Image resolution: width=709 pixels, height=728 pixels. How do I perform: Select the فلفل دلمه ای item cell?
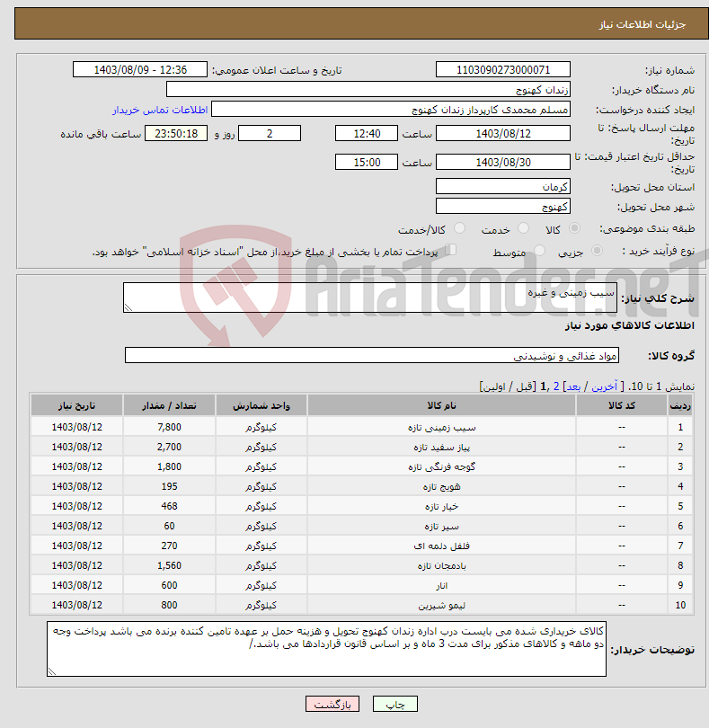(441, 546)
